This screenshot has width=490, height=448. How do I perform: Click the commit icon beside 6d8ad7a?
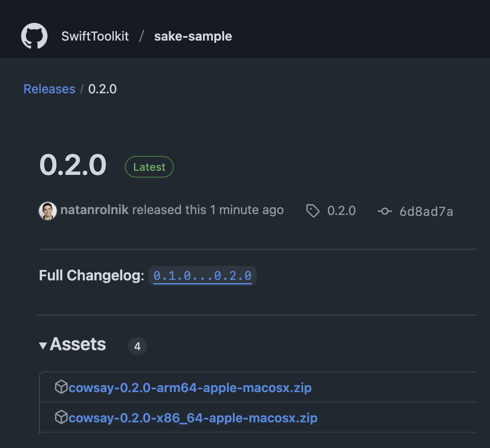[384, 211]
